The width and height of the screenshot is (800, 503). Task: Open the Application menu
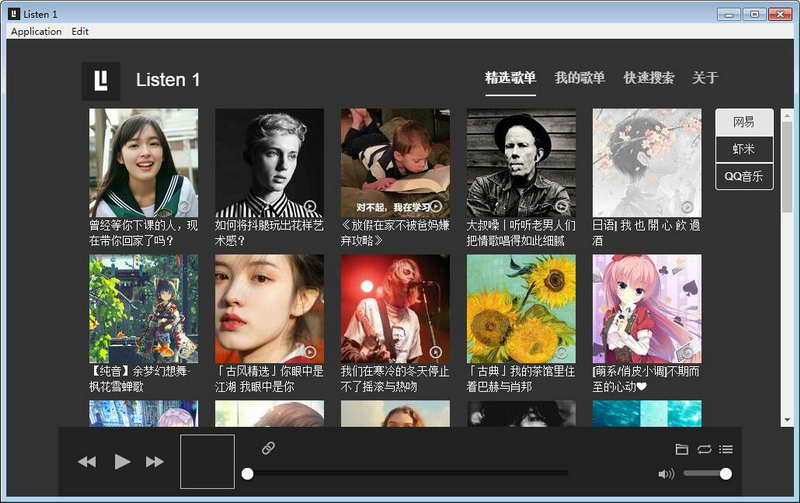tap(36, 31)
